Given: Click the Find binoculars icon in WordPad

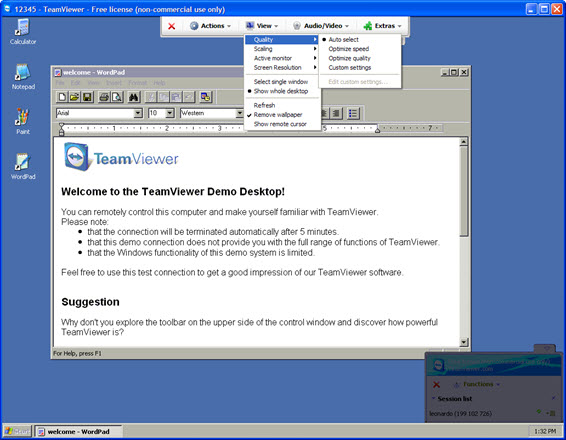Looking at the screenshot, I should tap(134, 97).
